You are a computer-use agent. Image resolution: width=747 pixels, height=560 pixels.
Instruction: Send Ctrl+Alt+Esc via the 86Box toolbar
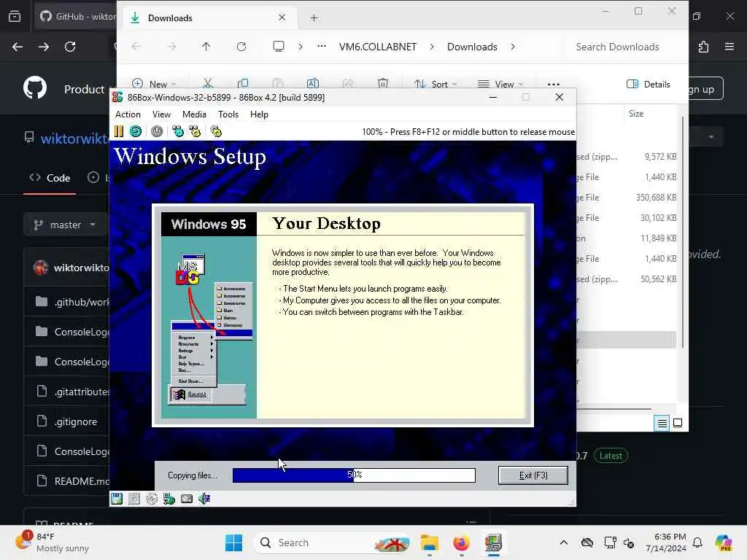195,131
